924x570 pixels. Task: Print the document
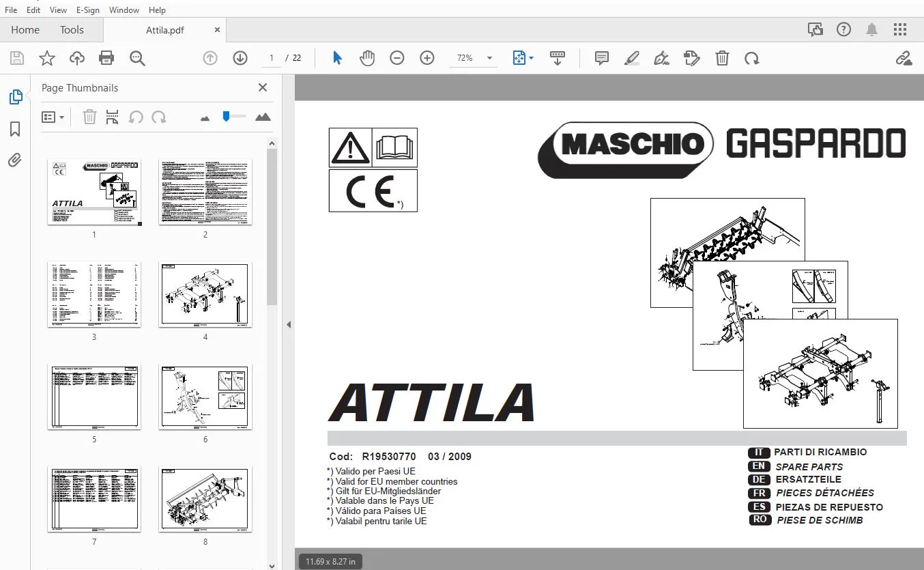[x=106, y=58]
